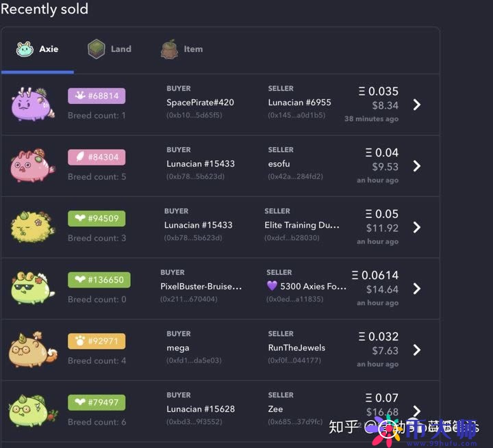Click the green #136650 ID badge
The image size is (493, 448).
tap(99, 280)
